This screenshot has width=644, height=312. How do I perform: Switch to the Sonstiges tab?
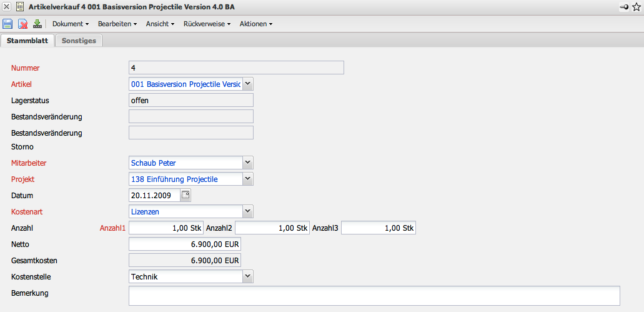79,40
